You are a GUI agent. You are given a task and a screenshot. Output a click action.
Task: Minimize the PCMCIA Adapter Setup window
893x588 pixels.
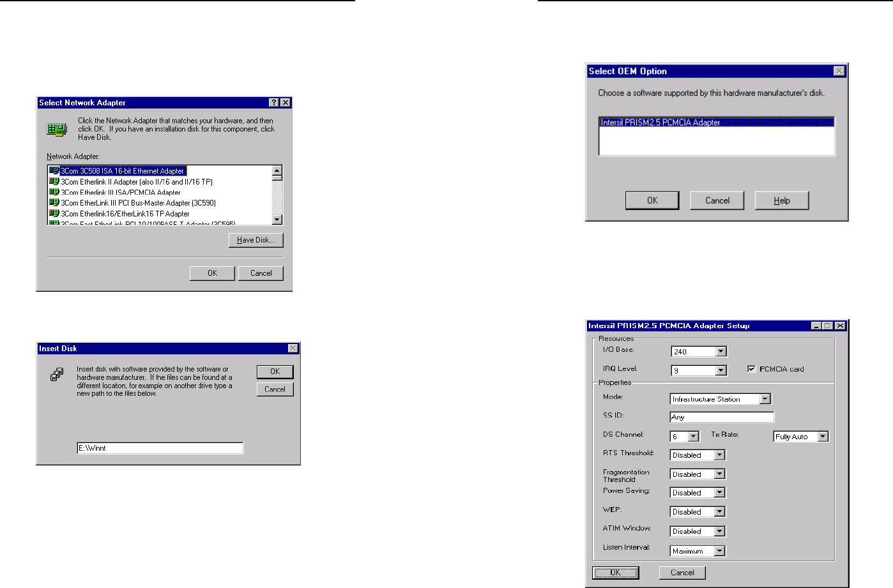(817, 326)
